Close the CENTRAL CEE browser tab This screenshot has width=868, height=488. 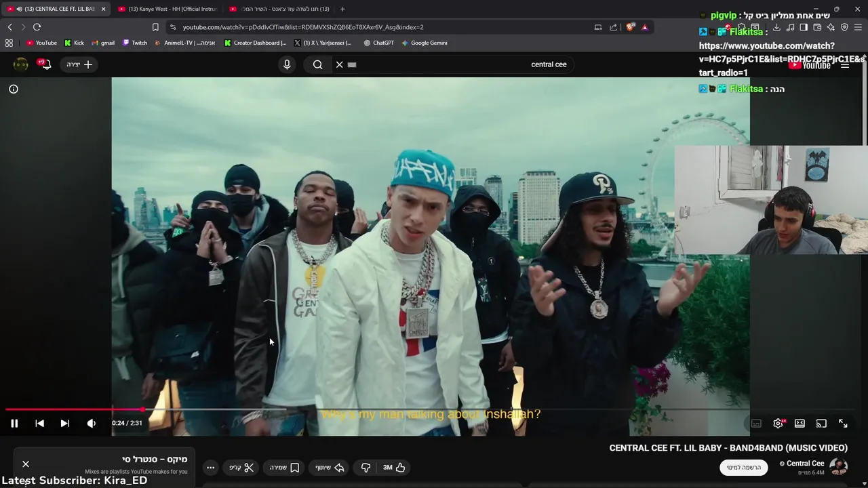click(x=103, y=9)
